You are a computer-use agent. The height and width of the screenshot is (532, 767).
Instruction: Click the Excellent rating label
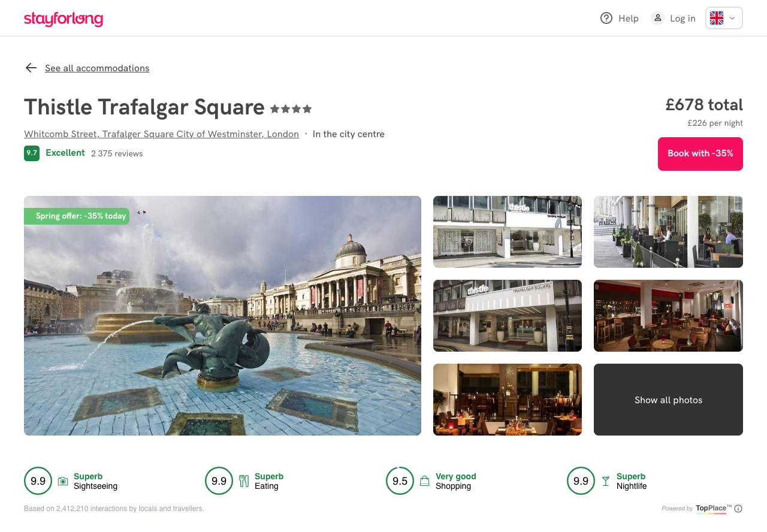point(65,153)
